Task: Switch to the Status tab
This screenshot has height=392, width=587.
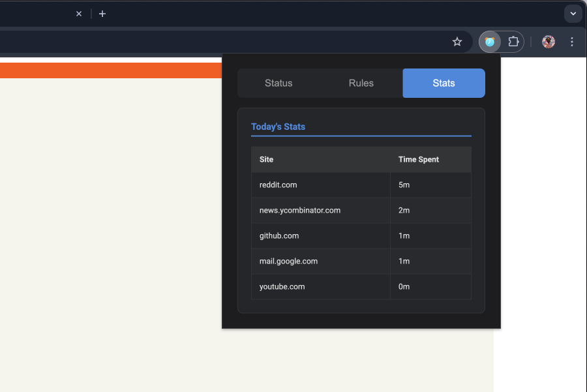Action: [278, 83]
